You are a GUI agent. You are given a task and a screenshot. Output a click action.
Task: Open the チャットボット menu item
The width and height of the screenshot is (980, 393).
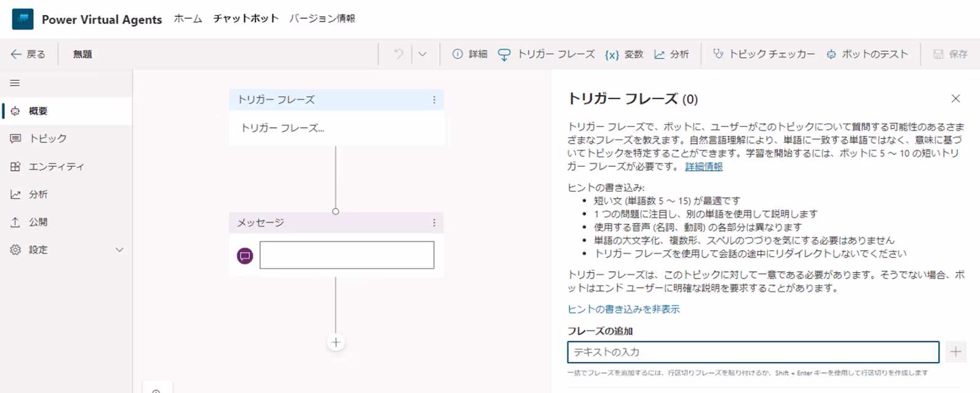point(246,18)
